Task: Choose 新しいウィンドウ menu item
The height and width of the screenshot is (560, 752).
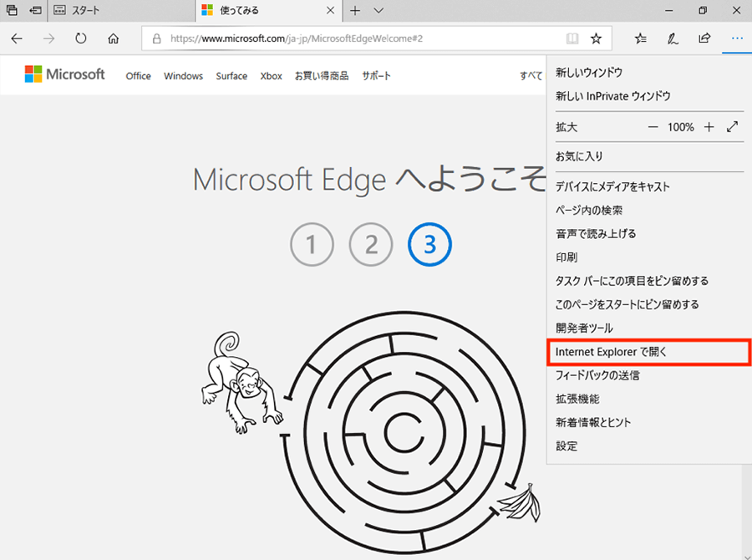Action: pos(649,73)
